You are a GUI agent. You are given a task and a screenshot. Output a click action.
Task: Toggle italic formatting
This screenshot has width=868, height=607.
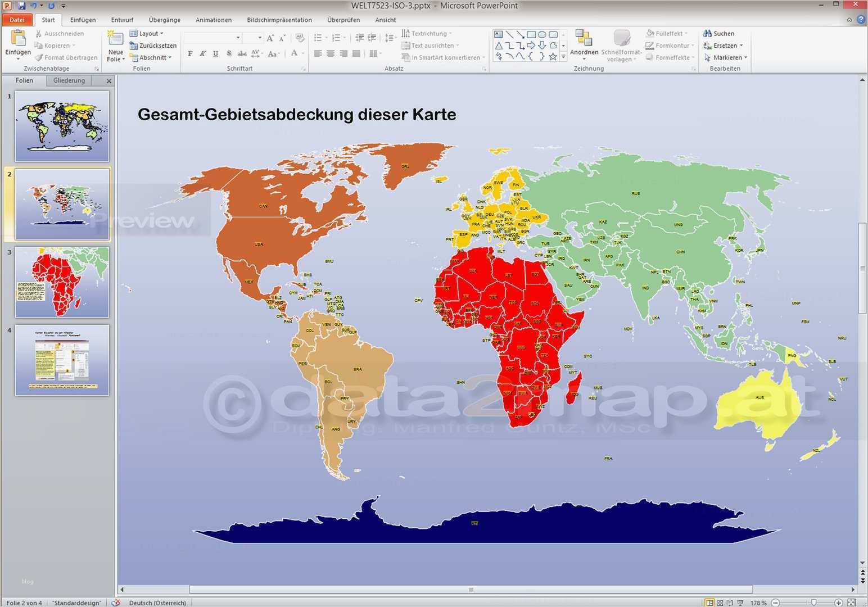[202, 53]
